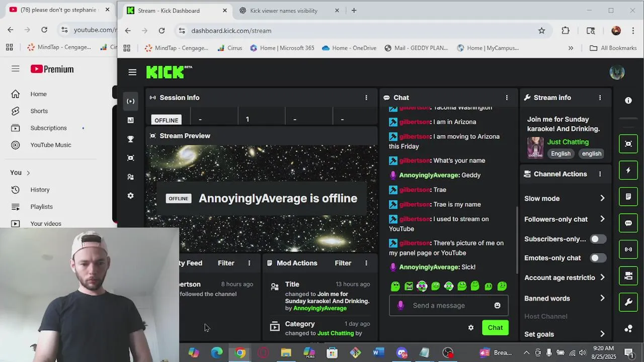Click AnnoyinglyAverage link in Mod Actions
The image size is (644, 362).
tap(319, 308)
